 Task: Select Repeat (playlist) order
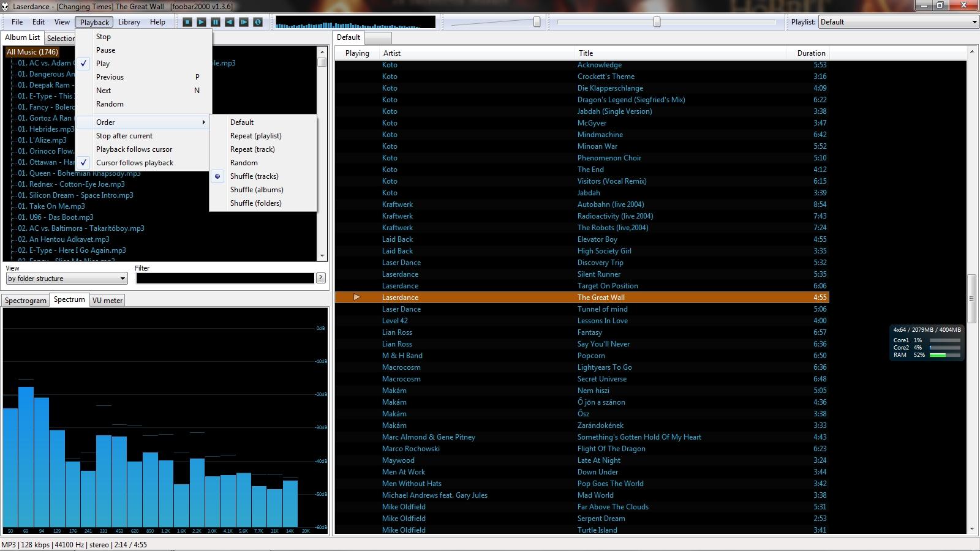(x=263, y=136)
